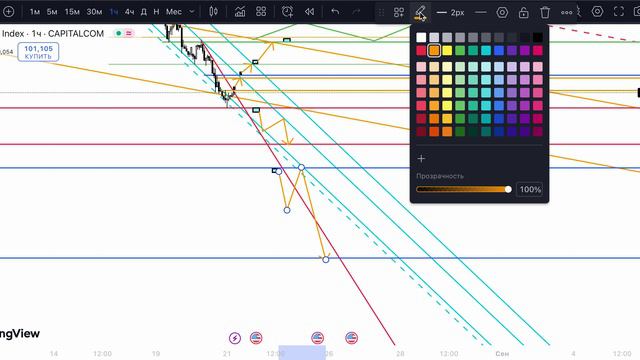Select the Д daily timeframe

coord(144,12)
